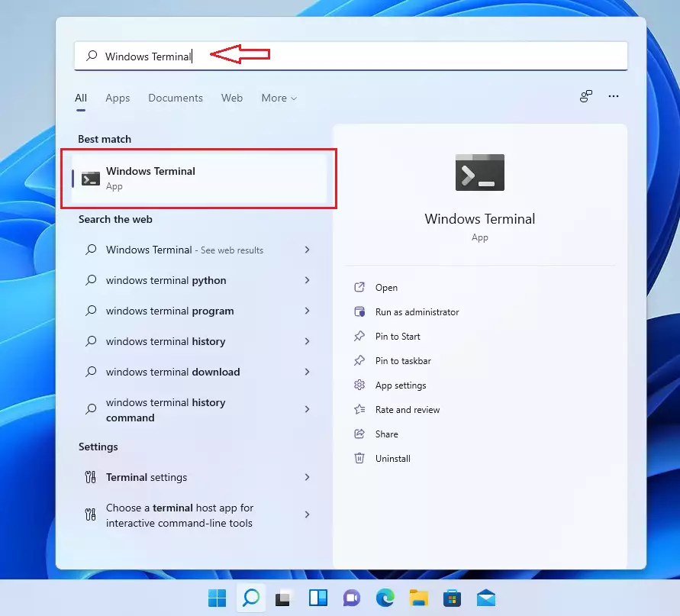Expand the Choose a terminal host app arrow
This screenshot has width=680, height=616.
point(307,514)
